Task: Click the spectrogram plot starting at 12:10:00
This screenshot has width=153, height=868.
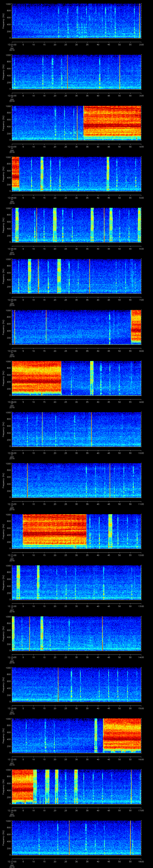Action: click(76, 480)
